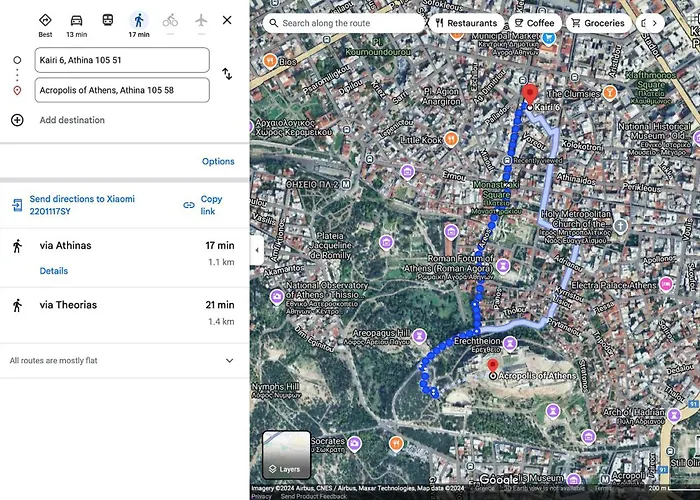
Task: Select the transit travel mode icon
Action: point(108,20)
